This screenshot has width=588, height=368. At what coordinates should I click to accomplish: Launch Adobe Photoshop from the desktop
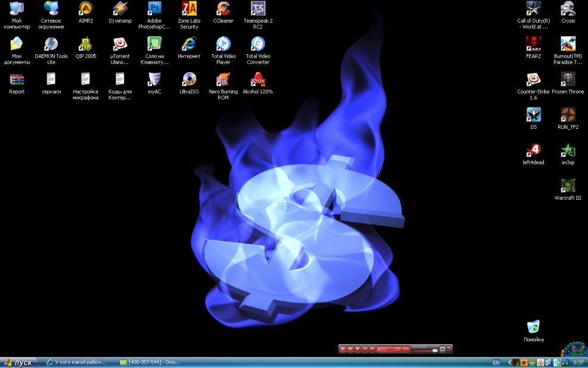pyautogui.click(x=154, y=9)
